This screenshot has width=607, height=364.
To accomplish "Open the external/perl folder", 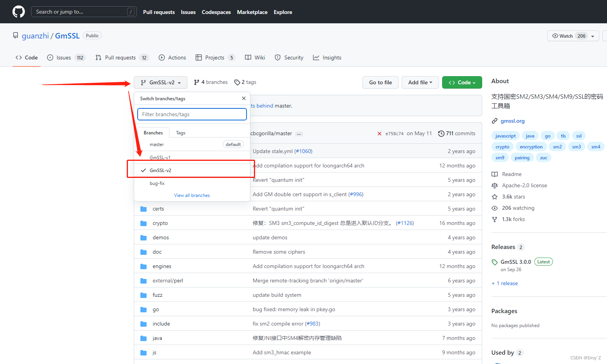I will (168, 280).
